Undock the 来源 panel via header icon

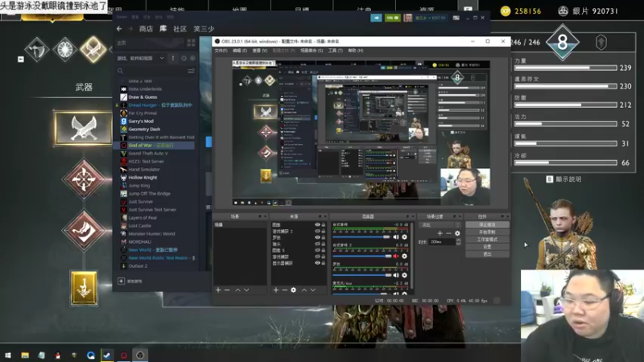coord(320,216)
